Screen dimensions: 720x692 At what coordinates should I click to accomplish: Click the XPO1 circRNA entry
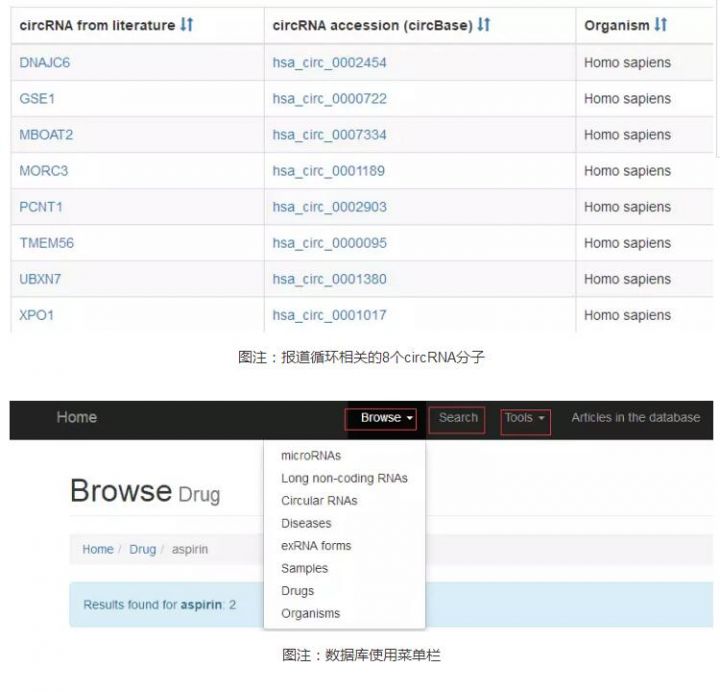(35, 315)
